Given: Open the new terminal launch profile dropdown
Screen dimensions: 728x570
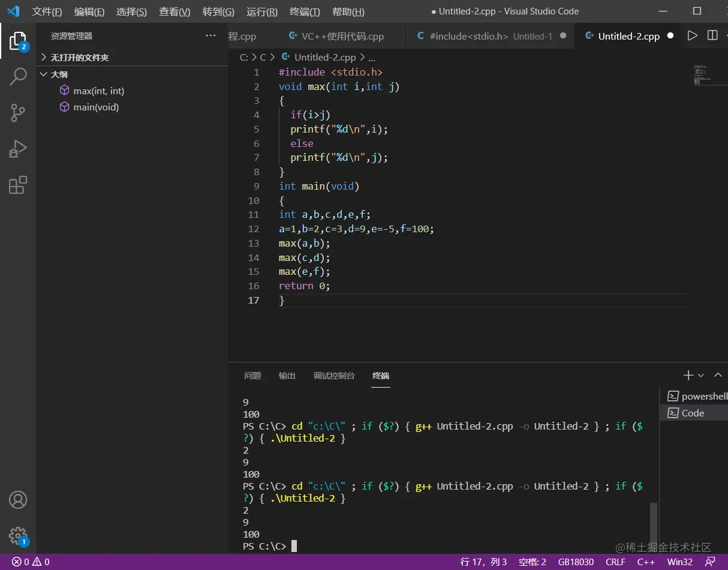Looking at the screenshot, I should coord(701,376).
